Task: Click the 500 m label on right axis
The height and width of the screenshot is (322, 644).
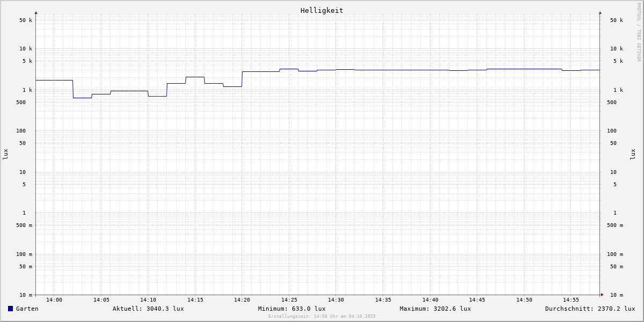Action: (615, 225)
